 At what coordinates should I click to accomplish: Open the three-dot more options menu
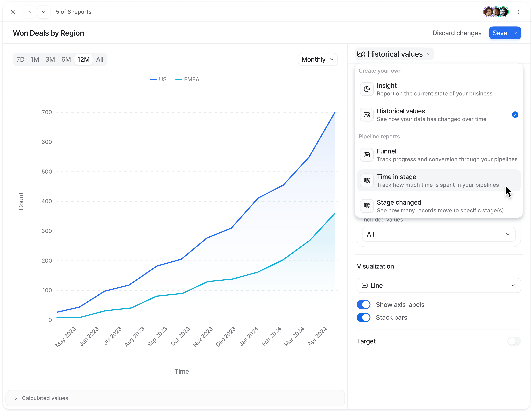518,12
